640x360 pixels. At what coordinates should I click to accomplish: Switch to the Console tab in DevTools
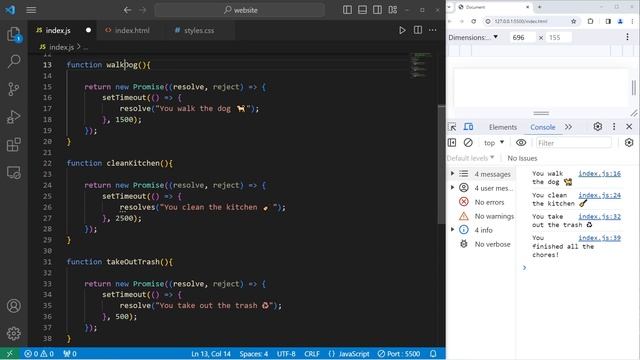tap(542, 127)
